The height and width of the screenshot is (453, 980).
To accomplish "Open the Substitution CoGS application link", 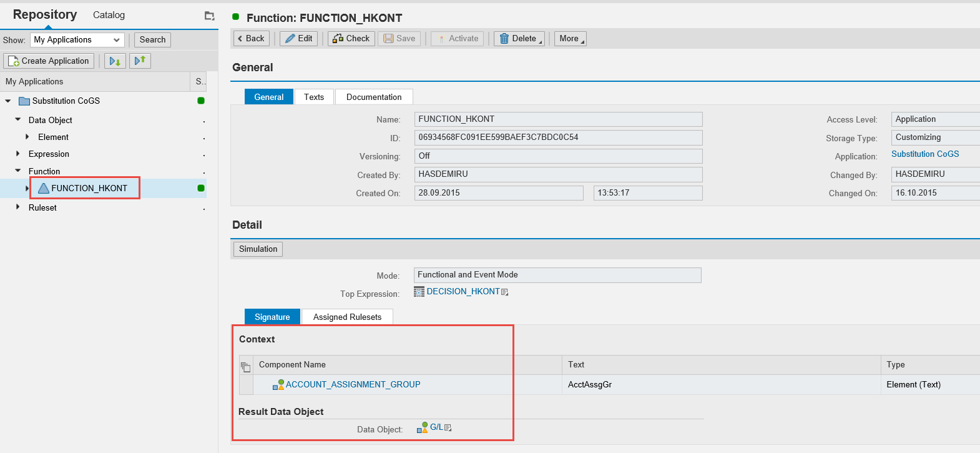I will click(924, 154).
